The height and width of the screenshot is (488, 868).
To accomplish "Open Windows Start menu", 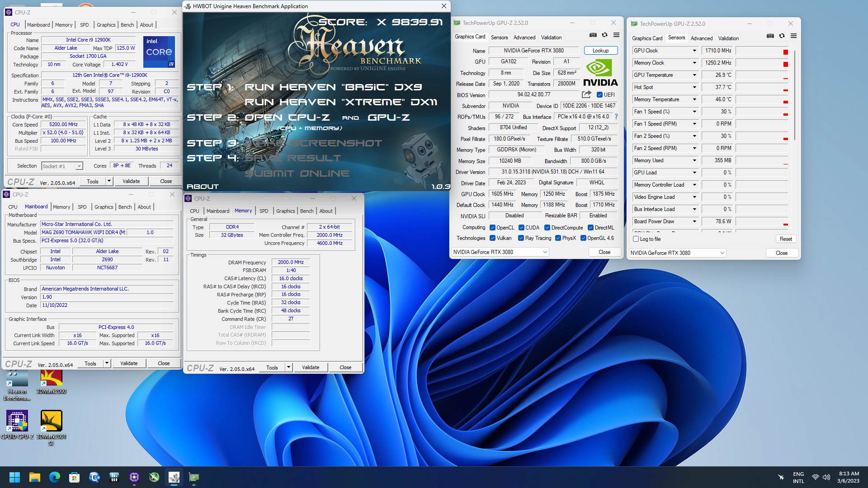I will tap(14, 477).
